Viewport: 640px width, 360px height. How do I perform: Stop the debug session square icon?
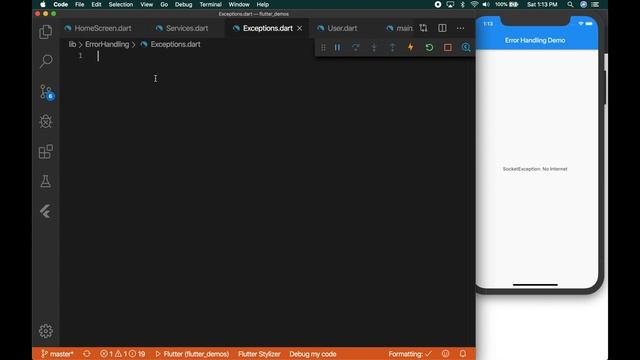point(448,47)
